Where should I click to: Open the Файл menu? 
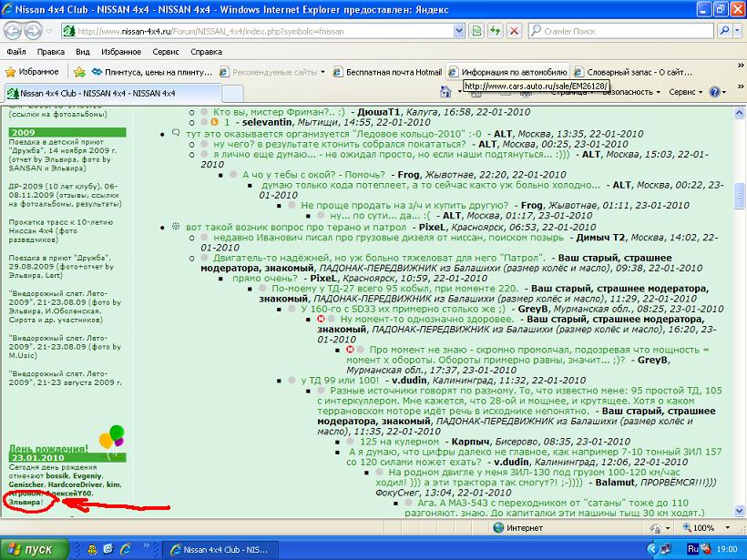[x=16, y=51]
